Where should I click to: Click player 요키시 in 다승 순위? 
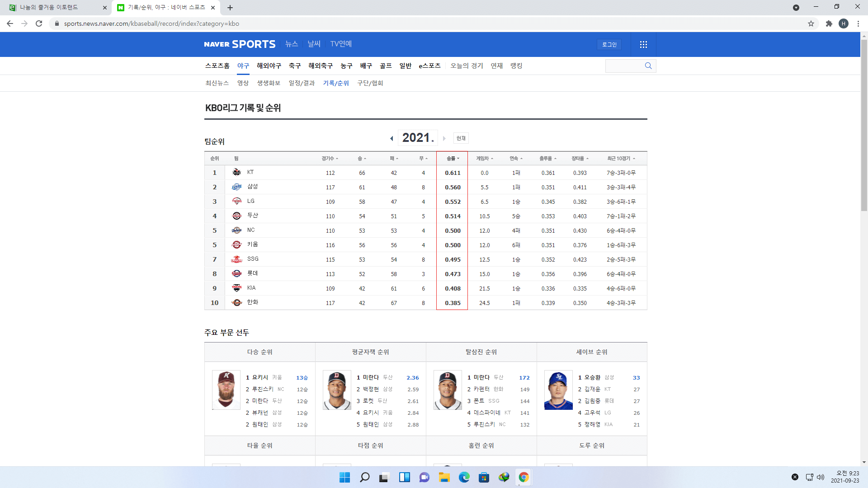click(x=260, y=378)
